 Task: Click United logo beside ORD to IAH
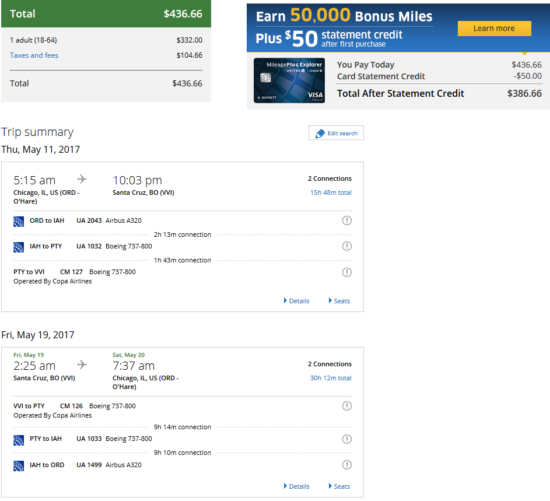(19, 221)
